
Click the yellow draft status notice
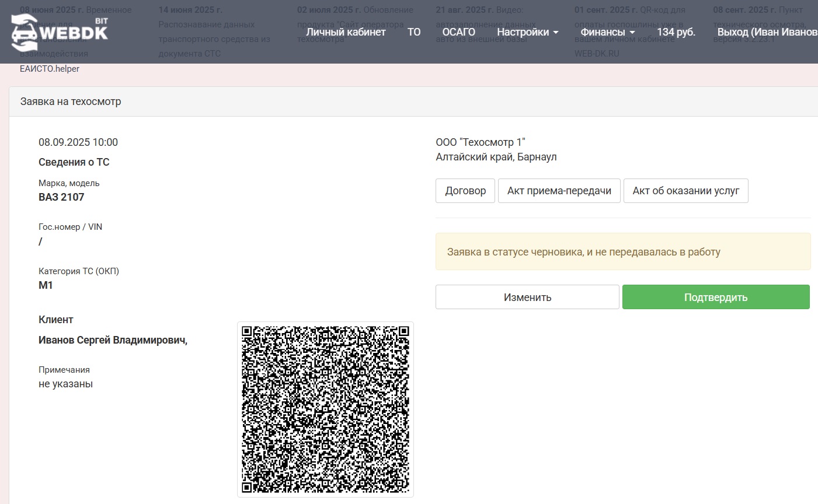click(x=622, y=252)
